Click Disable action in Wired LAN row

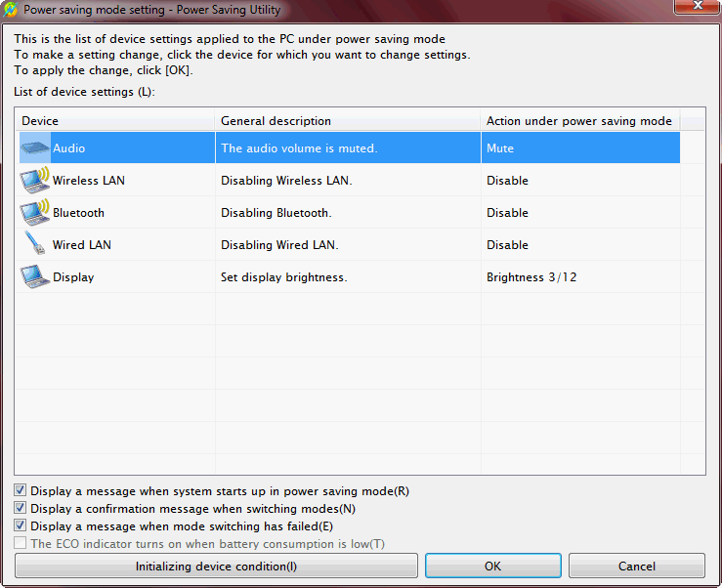(507, 245)
